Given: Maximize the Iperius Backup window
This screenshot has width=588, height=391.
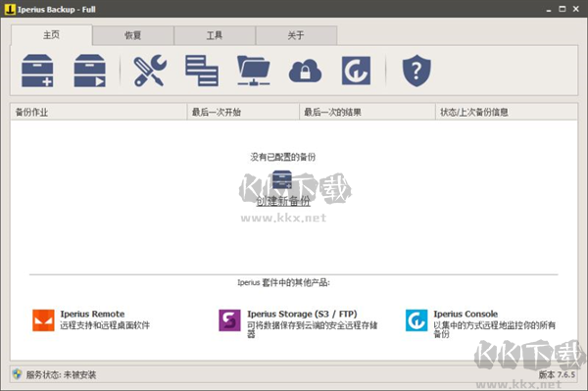Looking at the screenshot, I should [563, 9].
